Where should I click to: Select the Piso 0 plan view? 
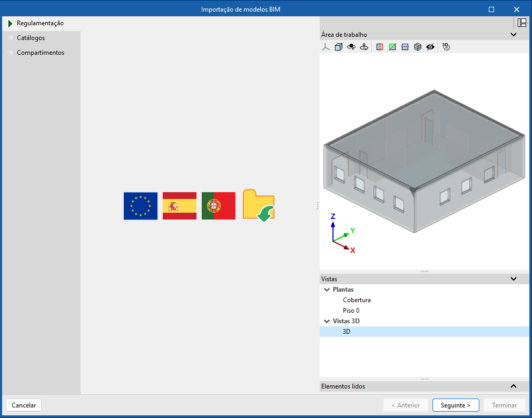[351, 311]
